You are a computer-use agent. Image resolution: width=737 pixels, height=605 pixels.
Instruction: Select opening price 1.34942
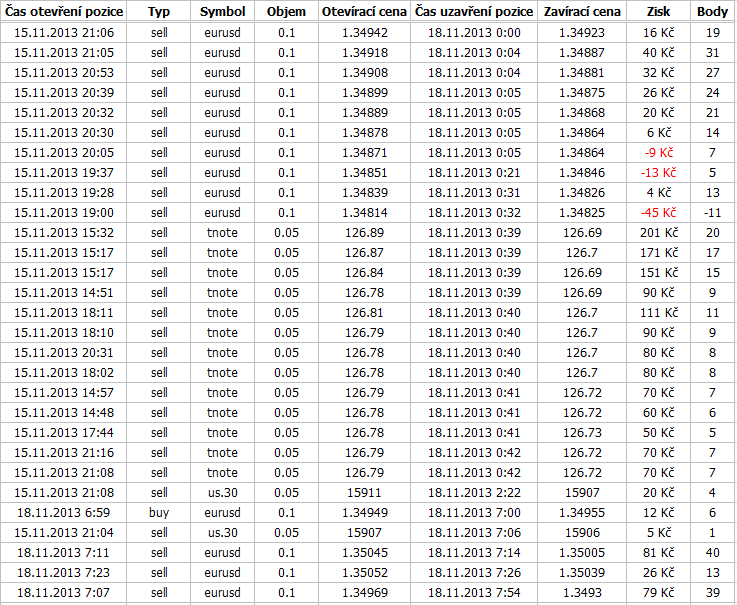point(365,32)
